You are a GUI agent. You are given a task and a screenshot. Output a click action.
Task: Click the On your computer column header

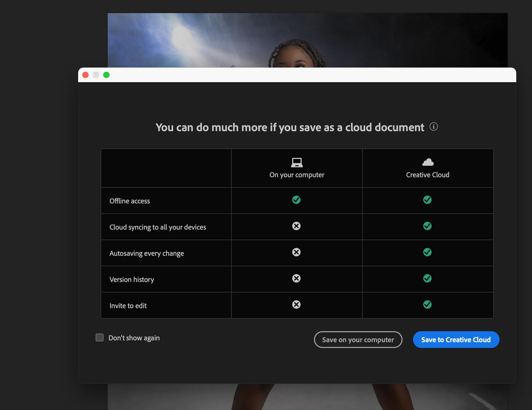(297, 175)
